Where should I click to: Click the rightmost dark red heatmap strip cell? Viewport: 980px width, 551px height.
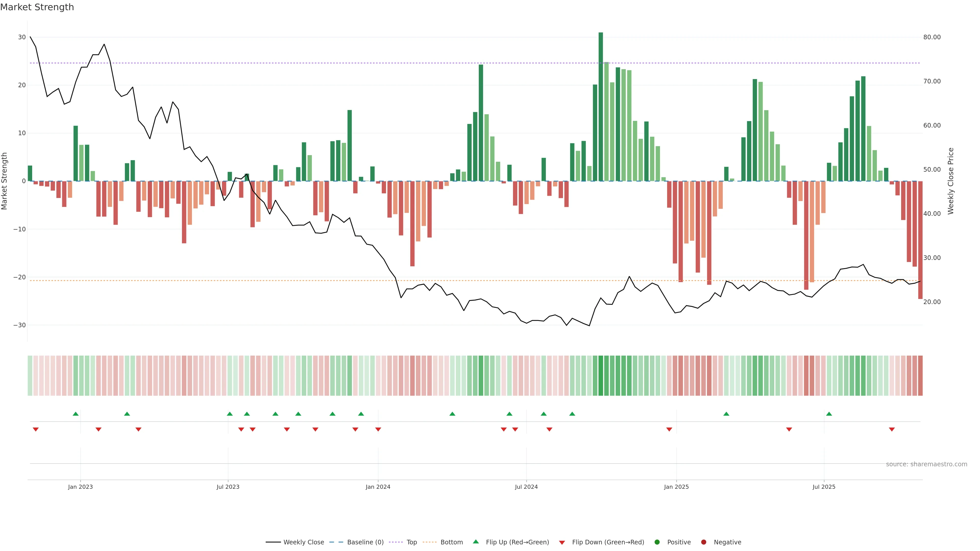coord(920,376)
